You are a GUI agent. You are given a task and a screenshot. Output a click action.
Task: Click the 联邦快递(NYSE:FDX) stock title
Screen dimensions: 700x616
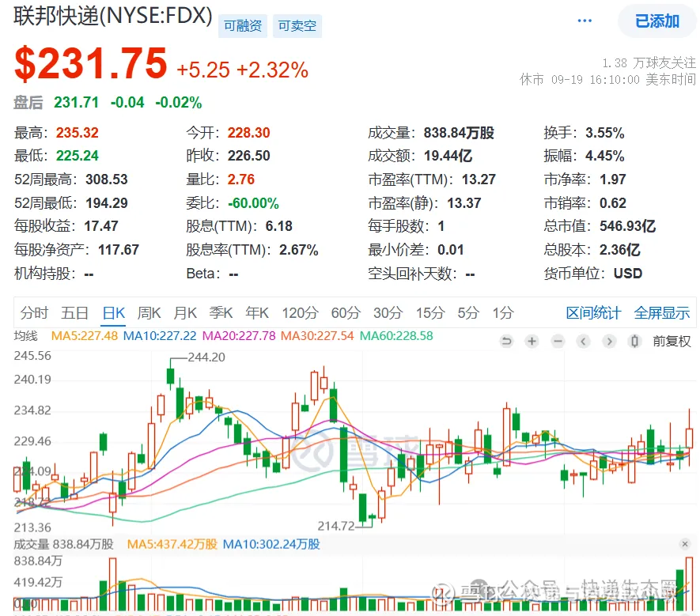coord(113,16)
